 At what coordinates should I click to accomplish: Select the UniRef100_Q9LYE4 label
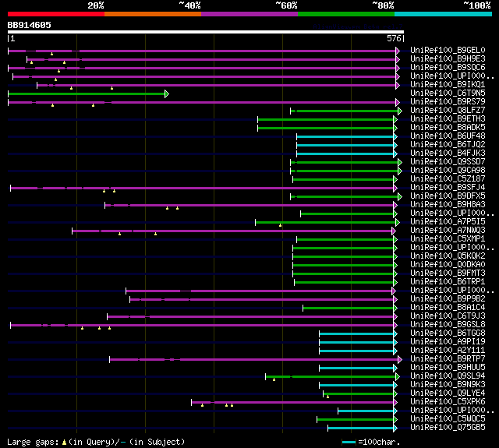pyautogui.click(x=448, y=393)
